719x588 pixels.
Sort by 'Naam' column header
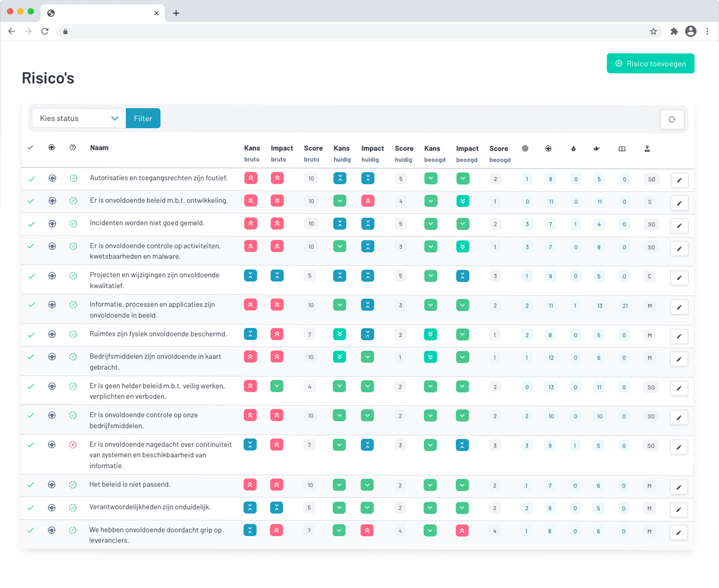[99, 148]
